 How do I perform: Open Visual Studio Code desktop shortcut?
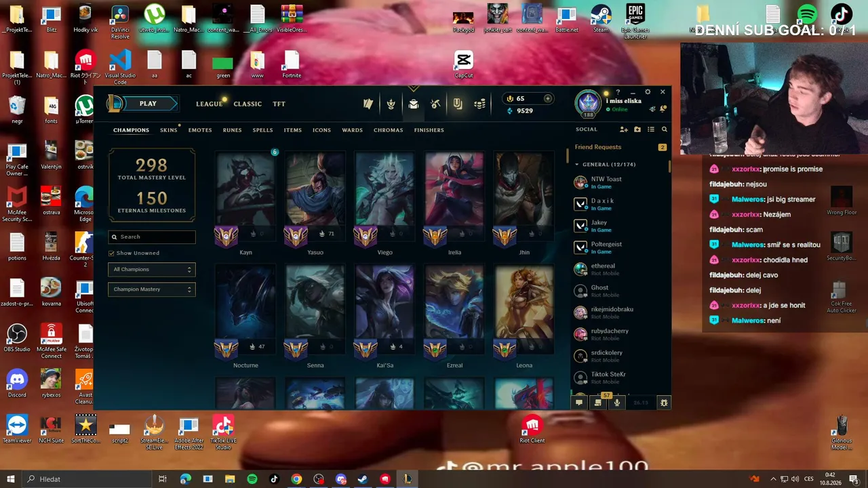(120, 68)
